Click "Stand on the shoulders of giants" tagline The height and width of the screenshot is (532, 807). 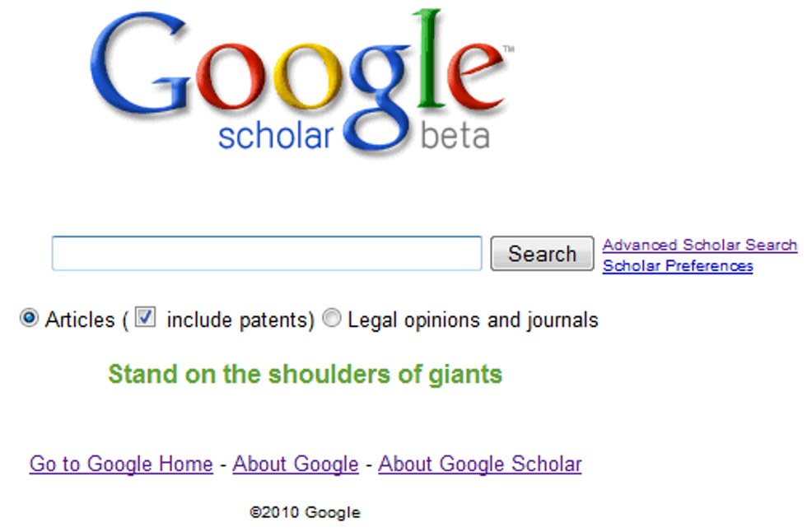point(305,375)
